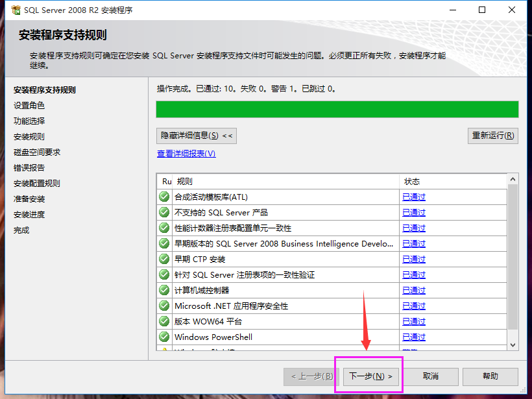Select 安装配置规则 step in sidebar
Screen dimensions: 532x399
click(x=36, y=184)
